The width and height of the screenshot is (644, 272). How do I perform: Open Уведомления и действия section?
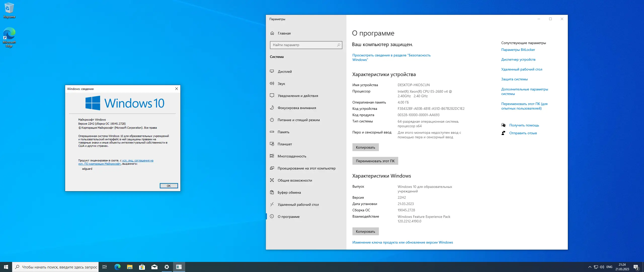[x=298, y=96]
